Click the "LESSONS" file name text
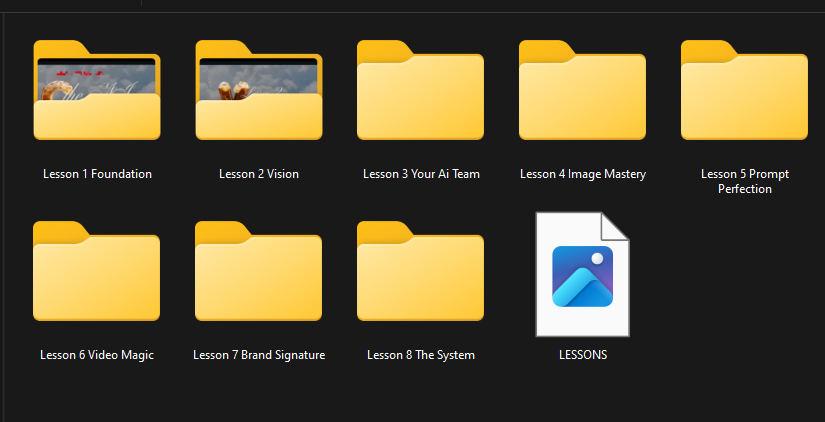The image size is (825, 422). click(x=583, y=355)
